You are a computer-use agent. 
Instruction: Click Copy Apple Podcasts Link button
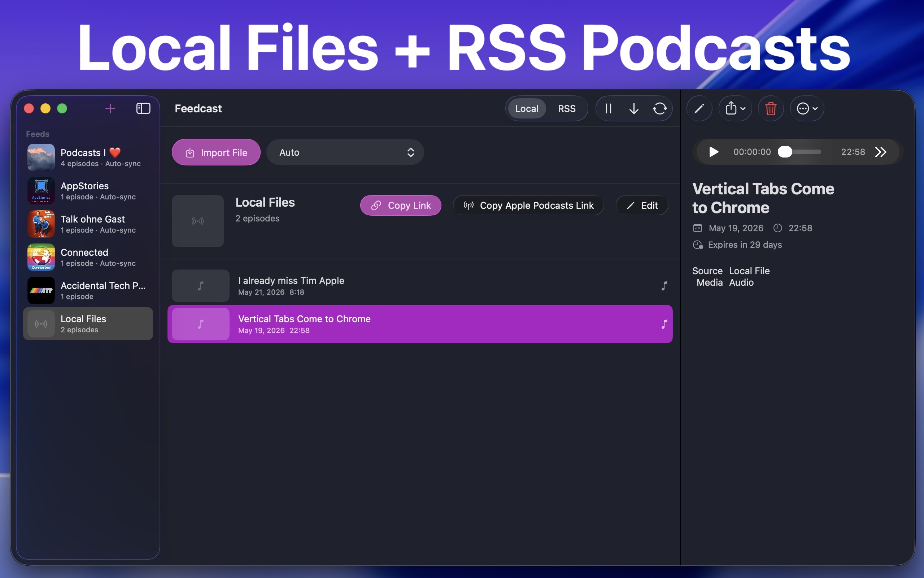click(528, 205)
